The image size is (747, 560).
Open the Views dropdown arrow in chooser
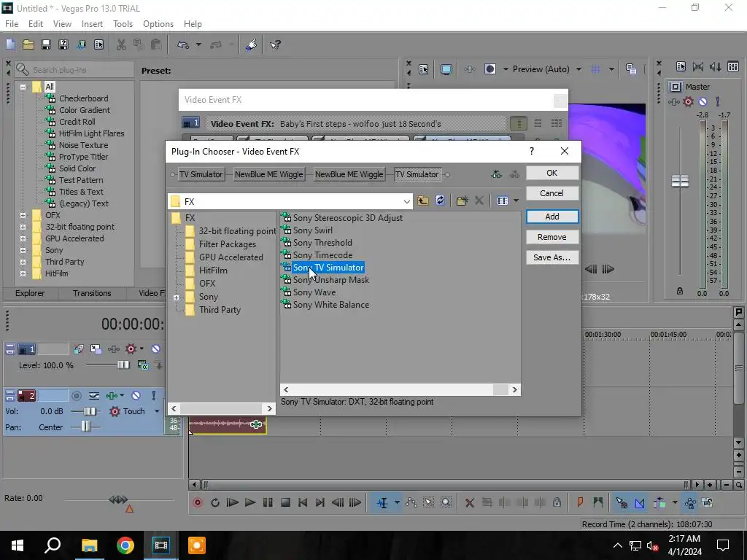pyautogui.click(x=516, y=201)
